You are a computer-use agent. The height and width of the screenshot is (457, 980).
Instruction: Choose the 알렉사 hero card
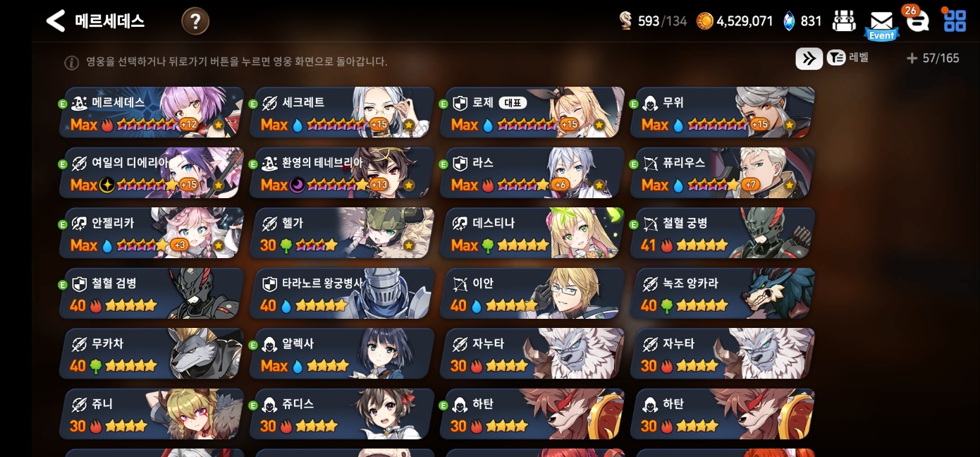(343, 353)
